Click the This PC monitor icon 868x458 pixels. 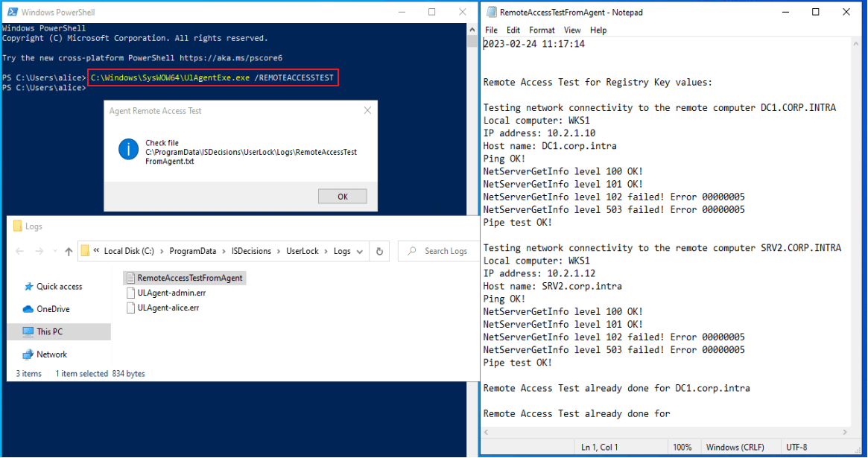coord(28,332)
